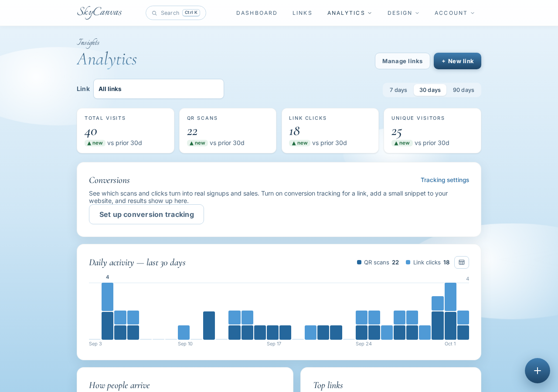
Task: Click the Link Clicks stat card
Action: [x=330, y=131]
